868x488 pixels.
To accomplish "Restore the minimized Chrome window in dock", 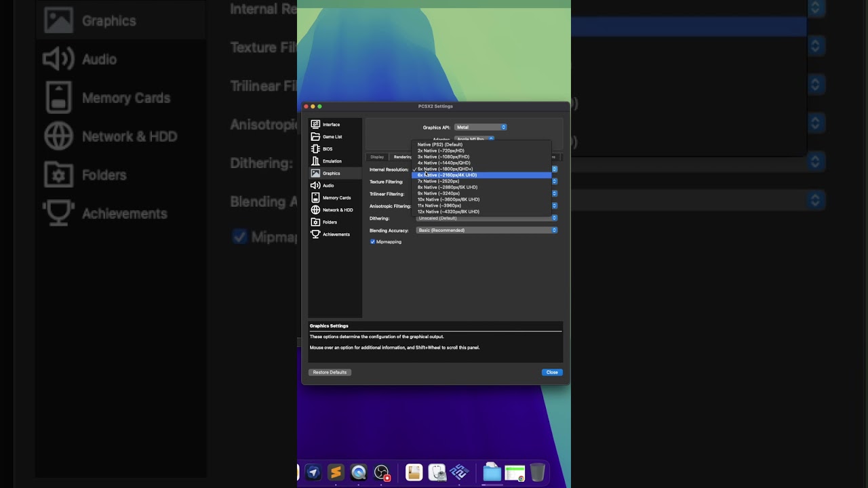I will point(515,472).
